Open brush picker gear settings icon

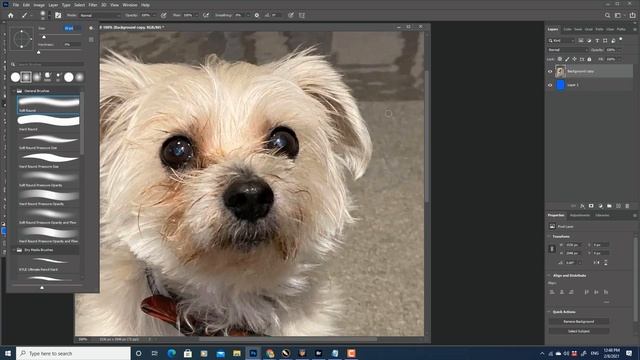[x=91, y=28]
